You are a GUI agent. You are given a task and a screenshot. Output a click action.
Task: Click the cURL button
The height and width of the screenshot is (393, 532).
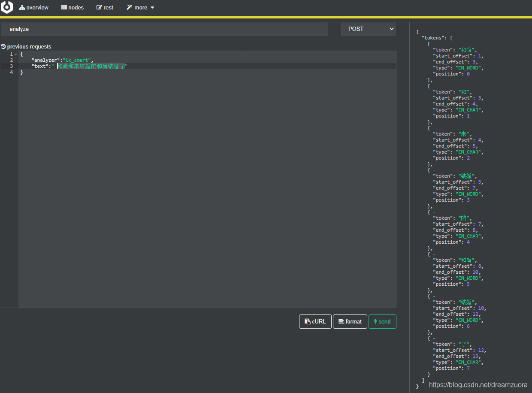pos(315,321)
